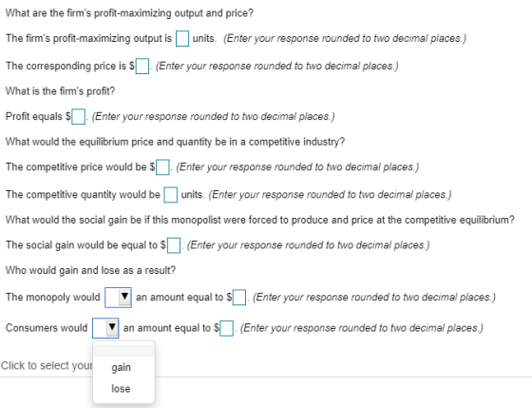The width and height of the screenshot is (532, 408).
Task: Click the competitive industry equilibrium question text
Action: (175, 142)
